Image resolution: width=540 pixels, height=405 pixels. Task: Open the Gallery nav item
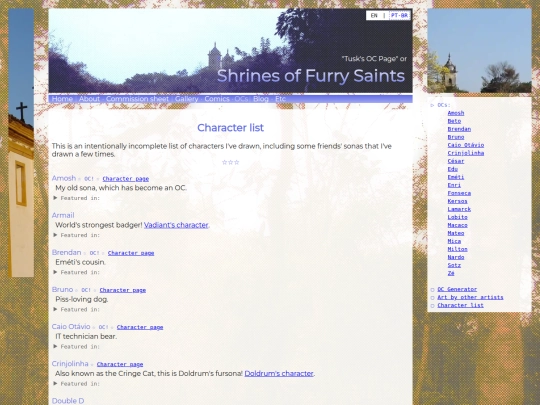tap(186, 99)
